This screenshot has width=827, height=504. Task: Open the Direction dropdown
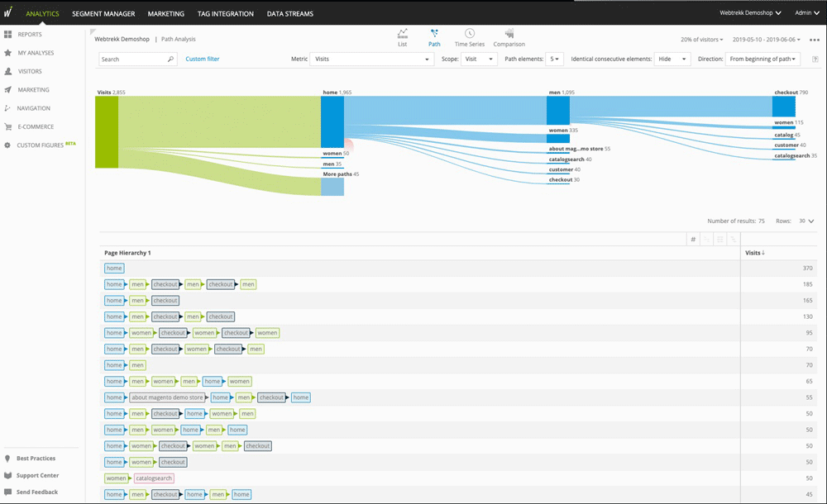pos(762,59)
